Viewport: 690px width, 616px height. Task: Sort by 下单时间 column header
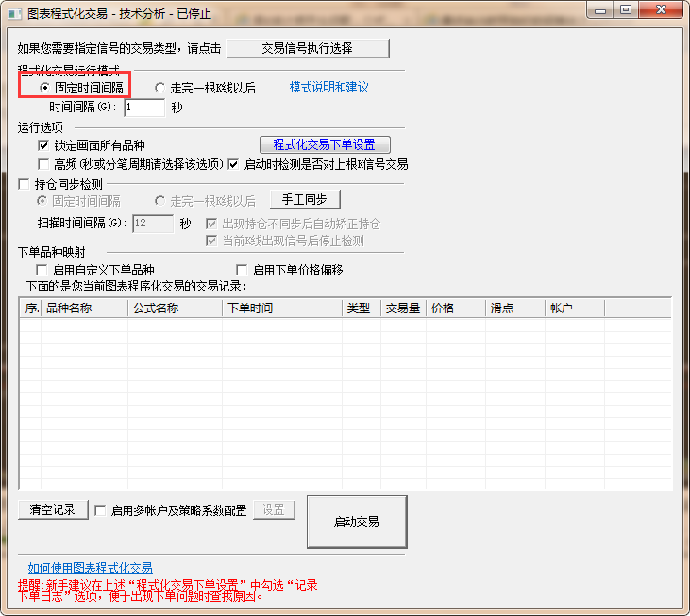coord(282,308)
